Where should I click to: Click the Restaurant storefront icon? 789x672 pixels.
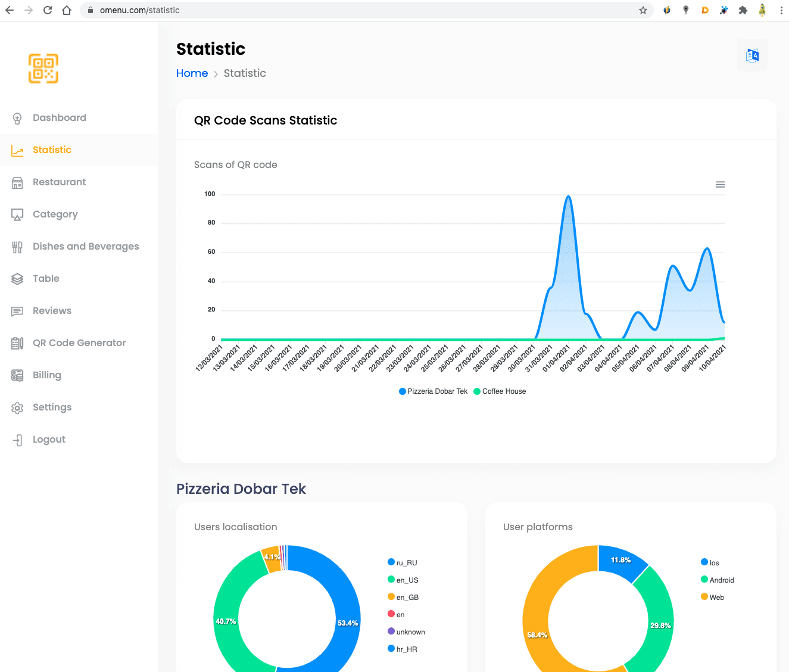17,182
